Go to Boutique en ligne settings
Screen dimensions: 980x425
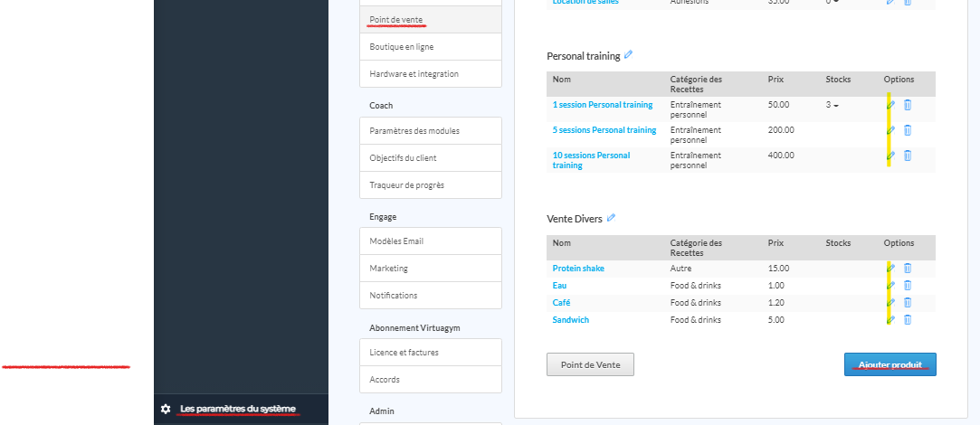431,47
